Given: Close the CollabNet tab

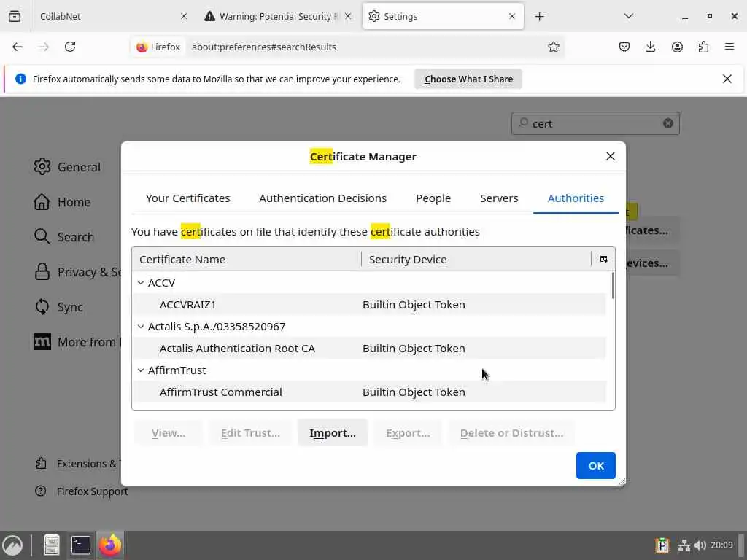Looking at the screenshot, I should tap(184, 16).
